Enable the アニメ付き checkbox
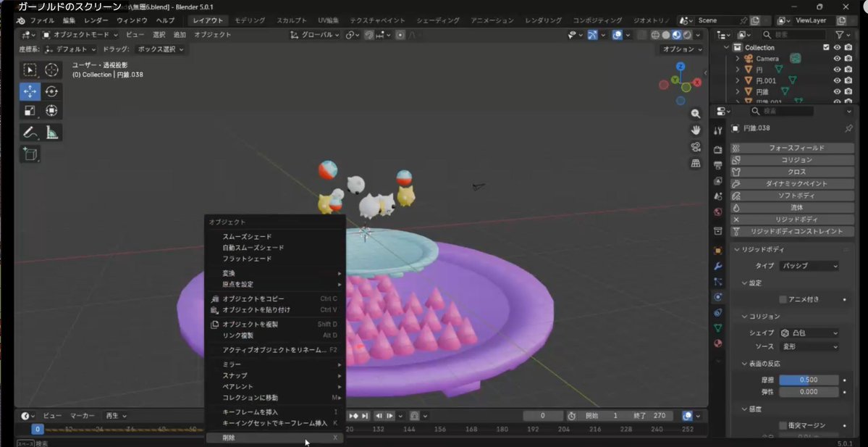This screenshot has height=447, width=868. (x=783, y=299)
